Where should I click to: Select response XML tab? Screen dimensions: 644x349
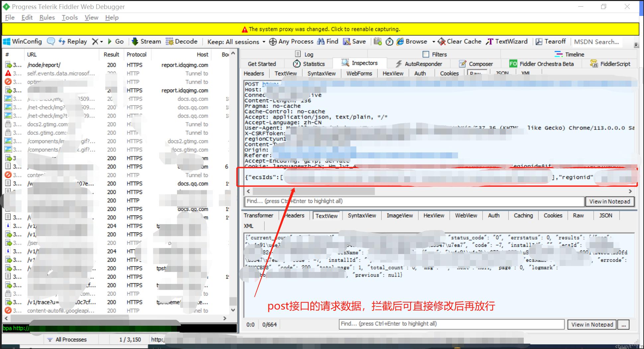(249, 226)
